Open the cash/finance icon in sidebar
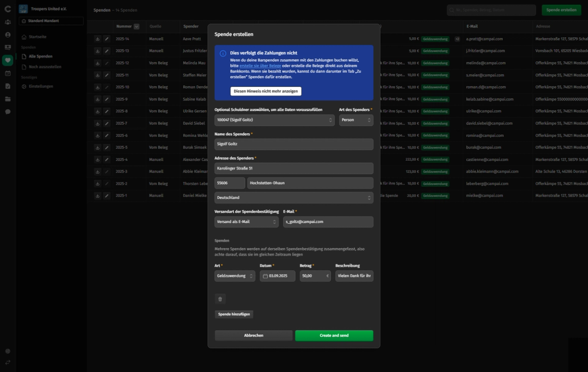Screen dimensions: 588x372 8,48
